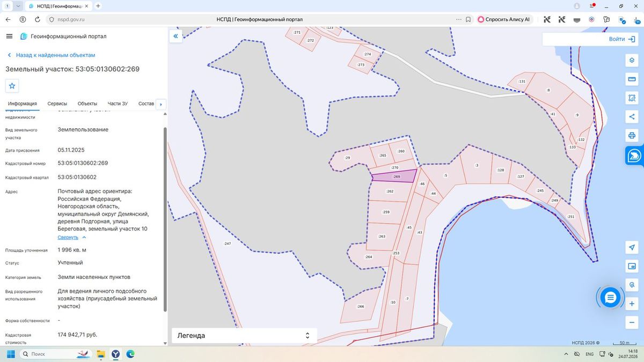Open the browser page options (three dots)
644x362 pixels.
458,19
